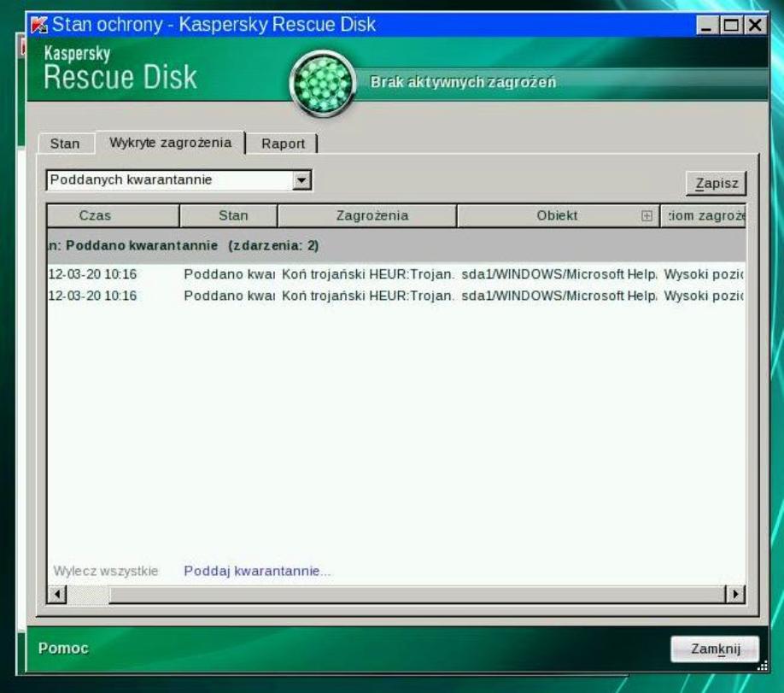Click the green protection status orb

pos(323,84)
